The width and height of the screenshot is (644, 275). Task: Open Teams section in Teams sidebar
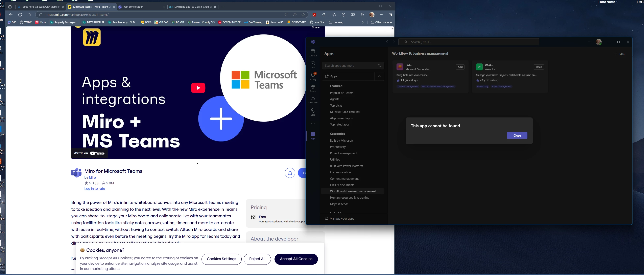(313, 88)
